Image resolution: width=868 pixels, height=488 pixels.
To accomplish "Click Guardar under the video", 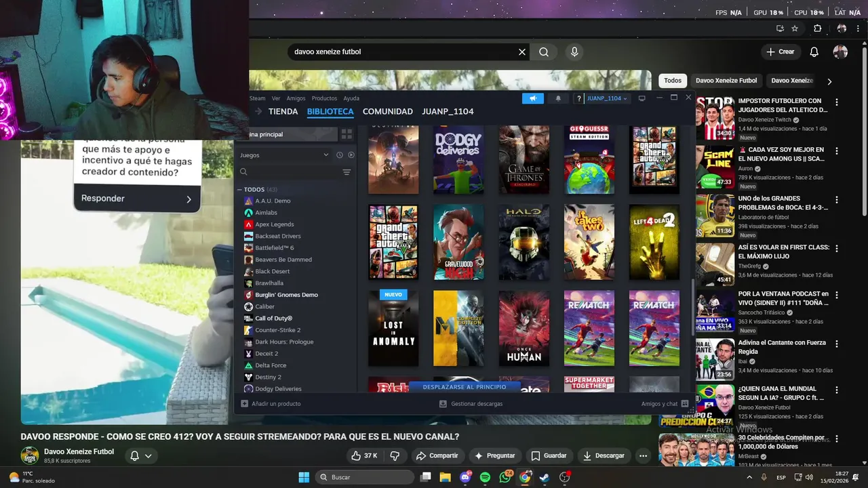I will 549,455.
